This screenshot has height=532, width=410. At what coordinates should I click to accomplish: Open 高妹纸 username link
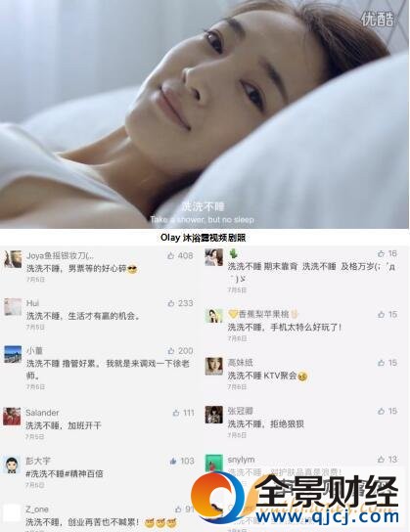pyautogui.click(x=241, y=363)
